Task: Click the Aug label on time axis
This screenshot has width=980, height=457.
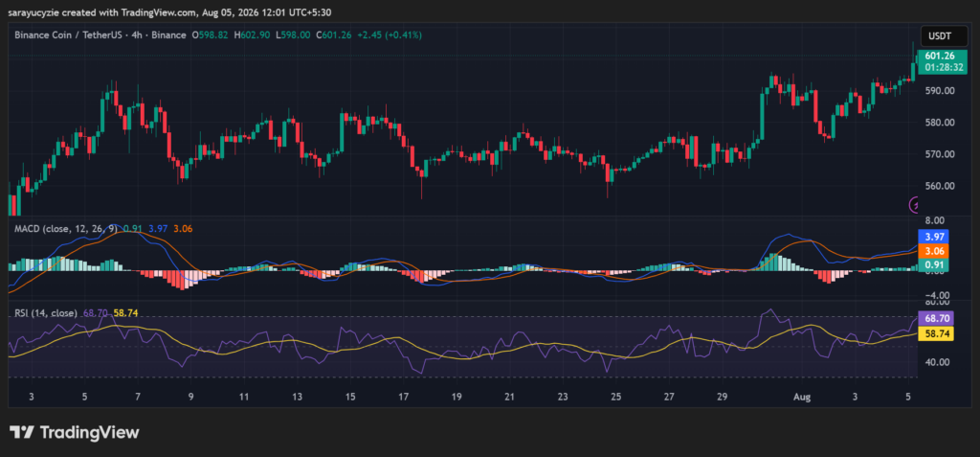Action: coord(801,397)
